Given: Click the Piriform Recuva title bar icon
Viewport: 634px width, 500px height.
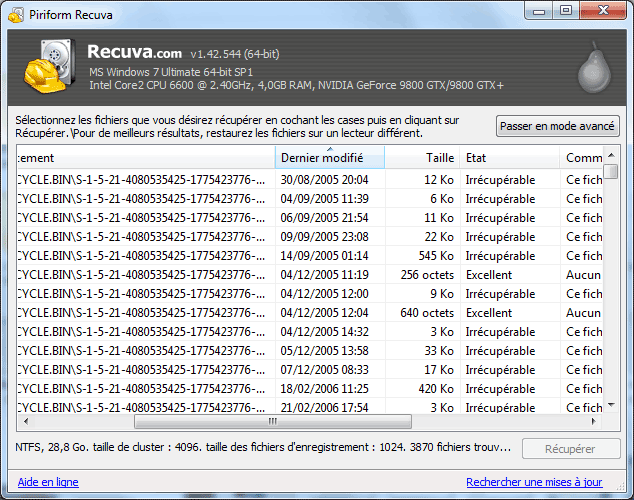Looking at the screenshot, I should (16, 15).
